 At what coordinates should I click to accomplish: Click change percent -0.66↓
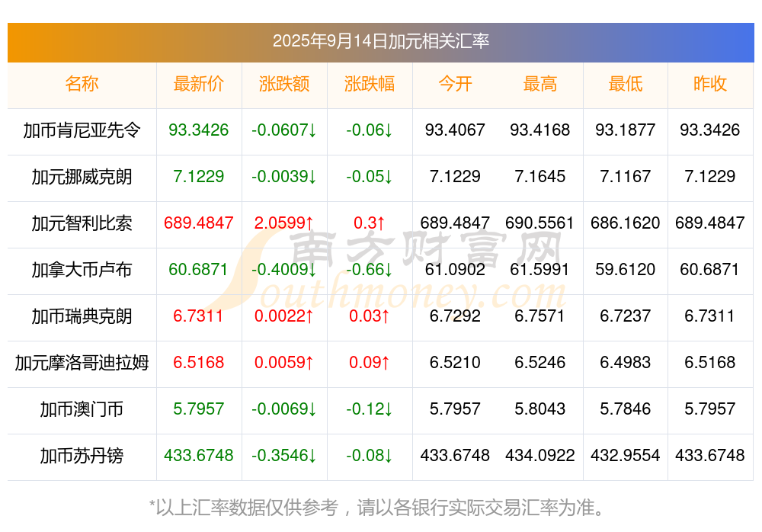click(x=370, y=269)
